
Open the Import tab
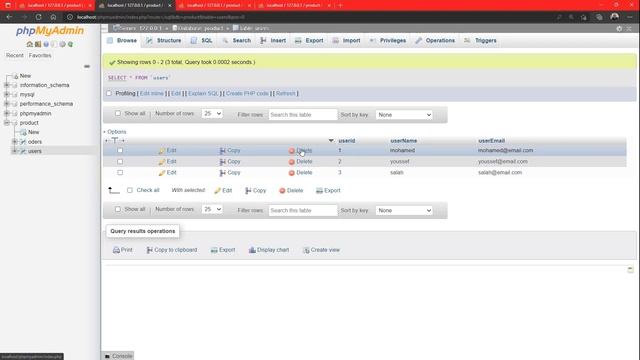pyautogui.click(x=346, y=40)
